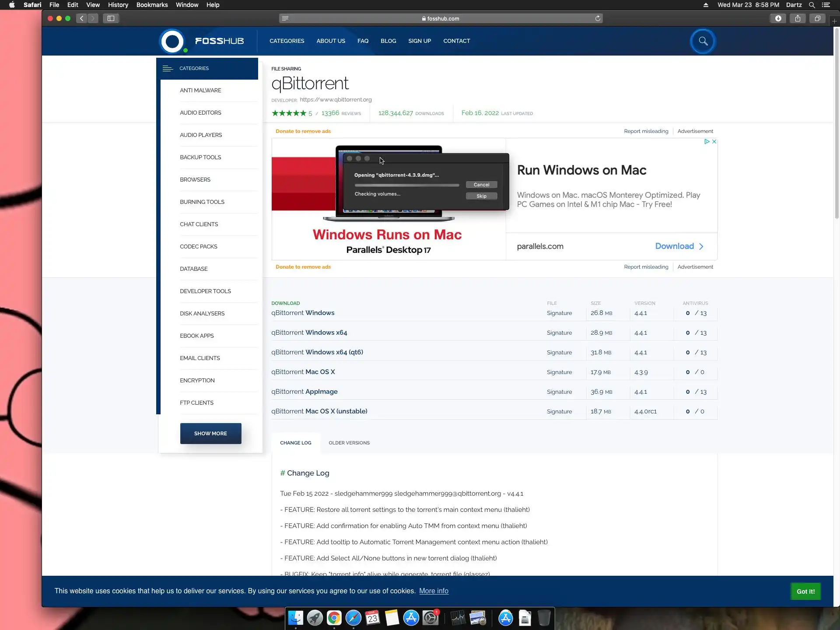This screenshot has height=630, width=840.
Task: Click the Safari share icon
Action: tap(798, 18)
